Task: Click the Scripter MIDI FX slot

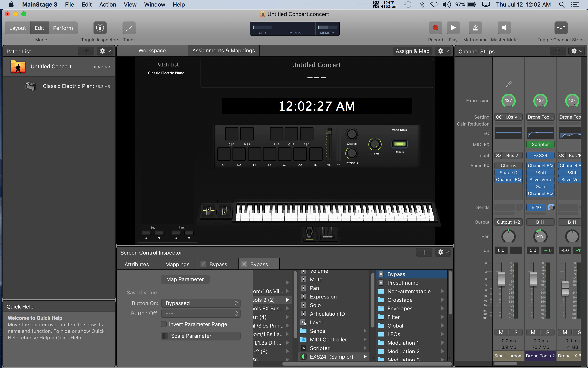Action: [x=540, y=144]
